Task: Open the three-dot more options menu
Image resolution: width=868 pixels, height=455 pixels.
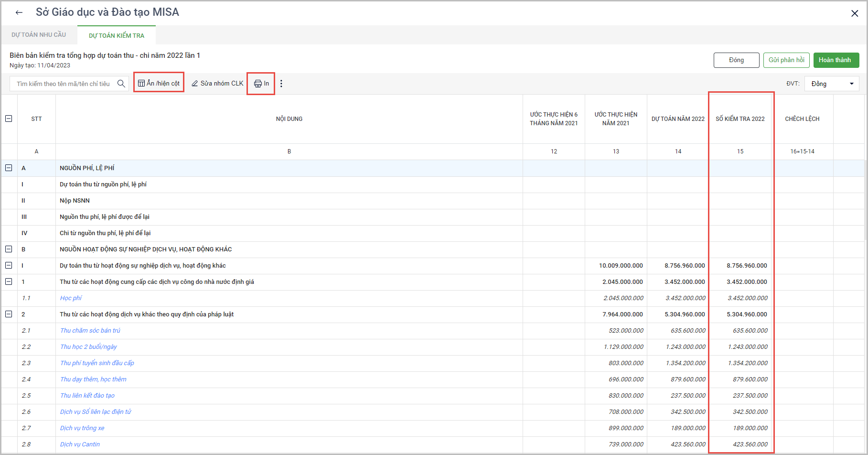Action: pyautogui.click(x=281, y=84)
